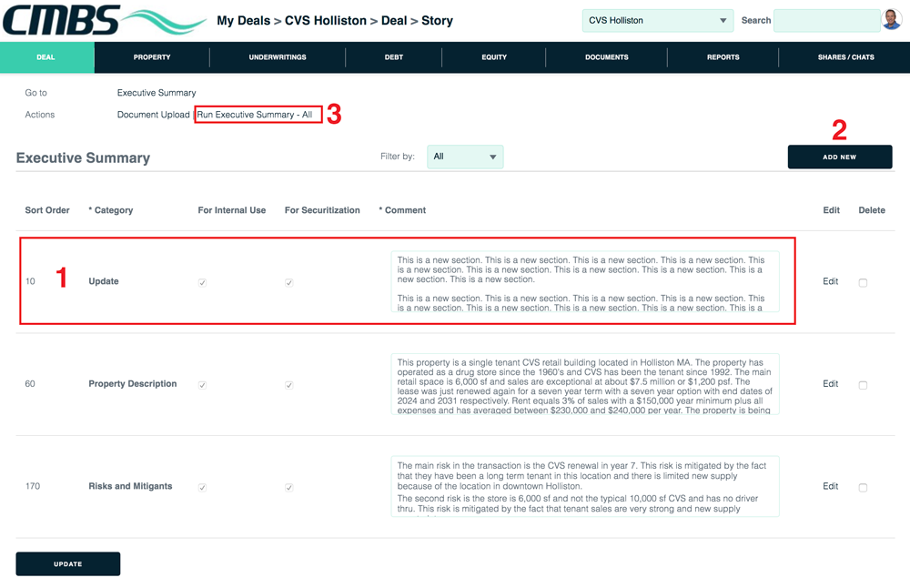Toggle For Internal Use in Property Description row
The width and height of the screenshot is (910, 588).
[x=202, y=385]
